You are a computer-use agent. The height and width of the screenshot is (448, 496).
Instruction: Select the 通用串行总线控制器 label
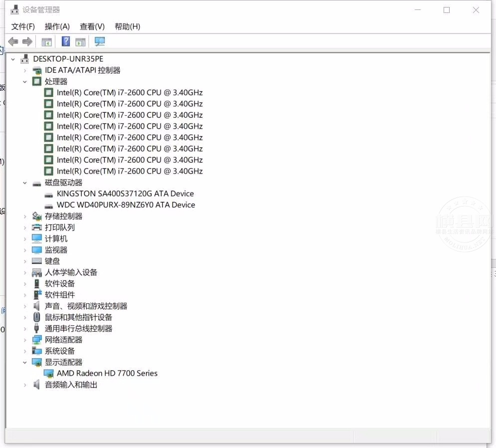click(78, 328)
